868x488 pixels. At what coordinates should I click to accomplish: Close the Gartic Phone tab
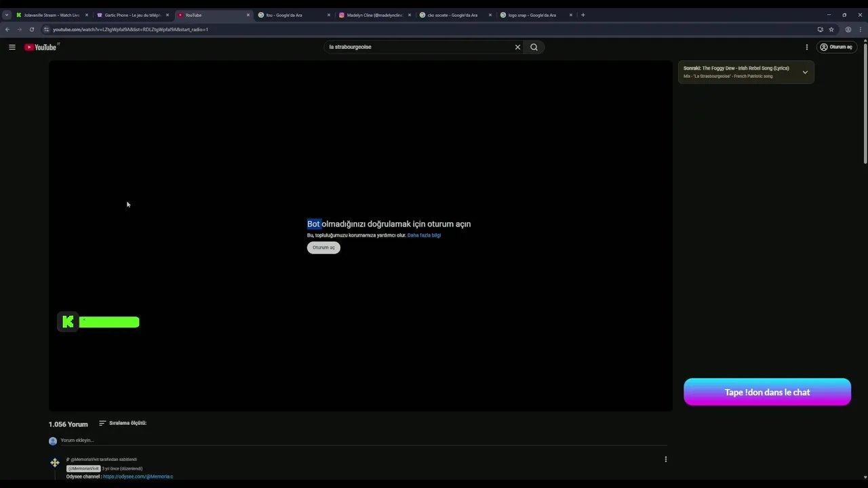click(x=167, y=15)
